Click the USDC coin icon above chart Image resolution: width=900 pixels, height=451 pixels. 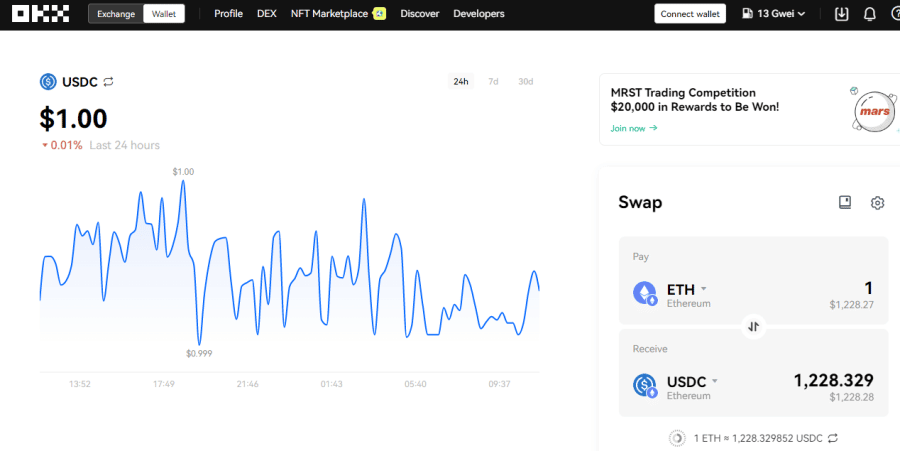pos(48,81)
